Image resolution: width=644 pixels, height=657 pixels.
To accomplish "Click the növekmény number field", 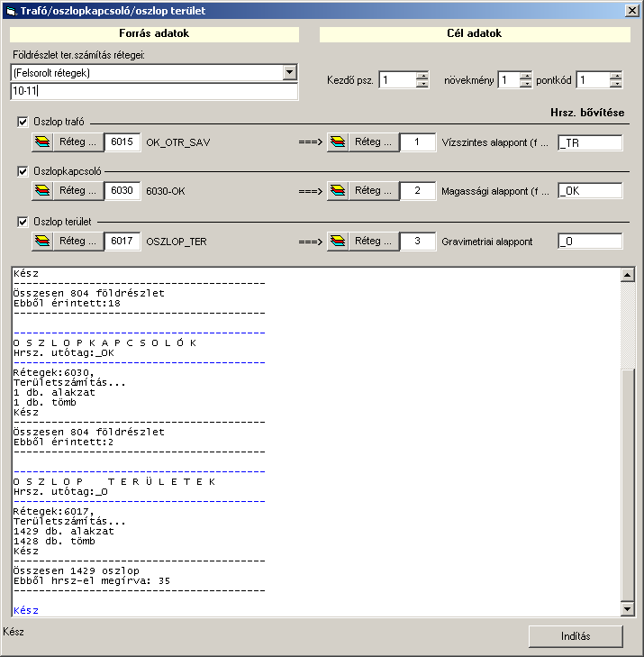I will [x=509, y=79].
